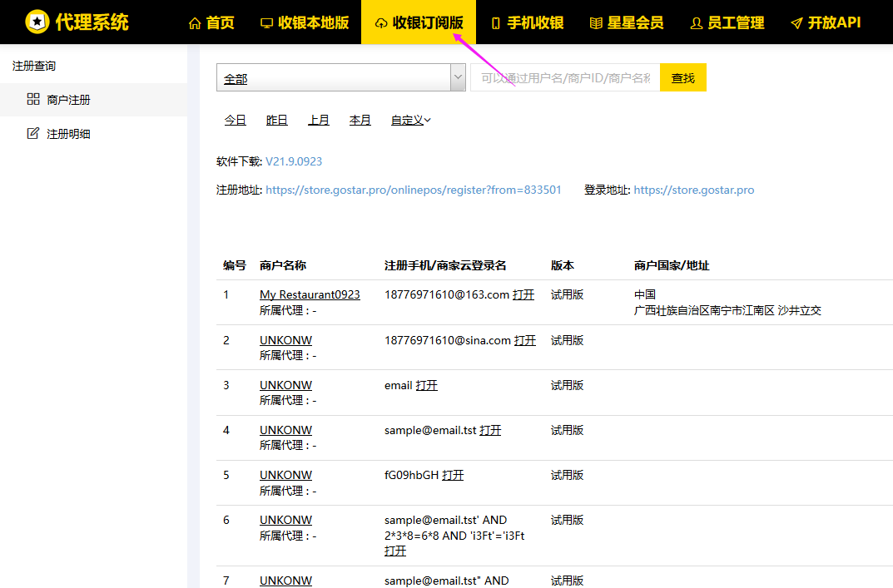Go to the 手机收银 tab

coord(528,22)
